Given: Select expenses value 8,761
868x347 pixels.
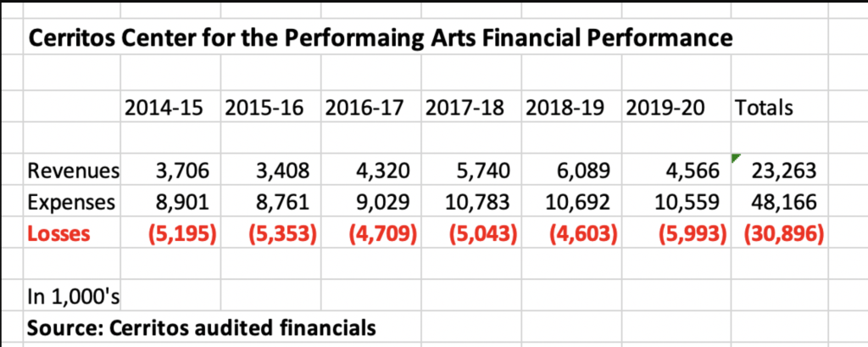Looking at the screenshot, I should tap(284, 202).
